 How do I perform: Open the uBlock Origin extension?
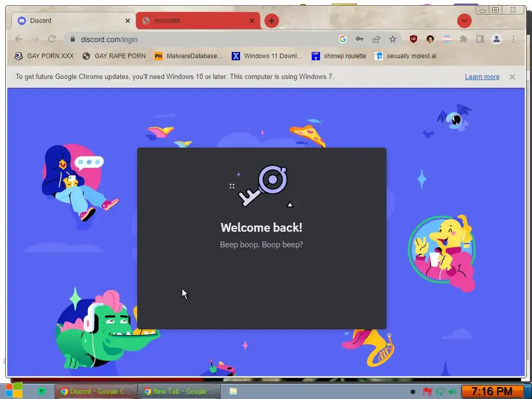(413, 39)
